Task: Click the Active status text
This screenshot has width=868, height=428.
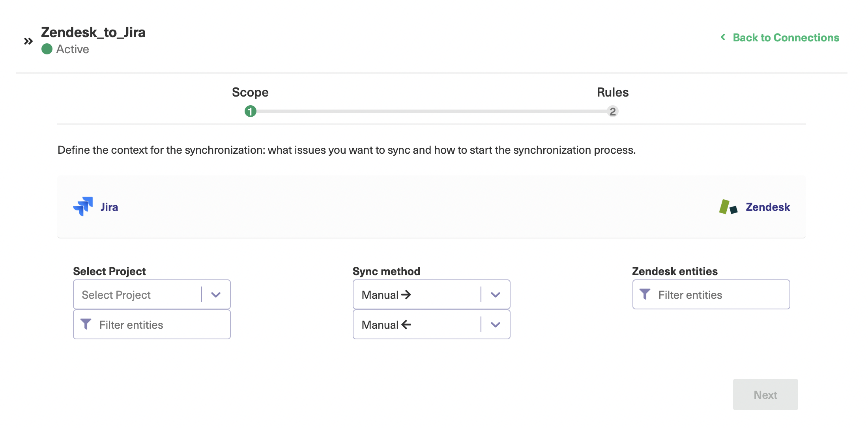Action: tap(73, 49)
